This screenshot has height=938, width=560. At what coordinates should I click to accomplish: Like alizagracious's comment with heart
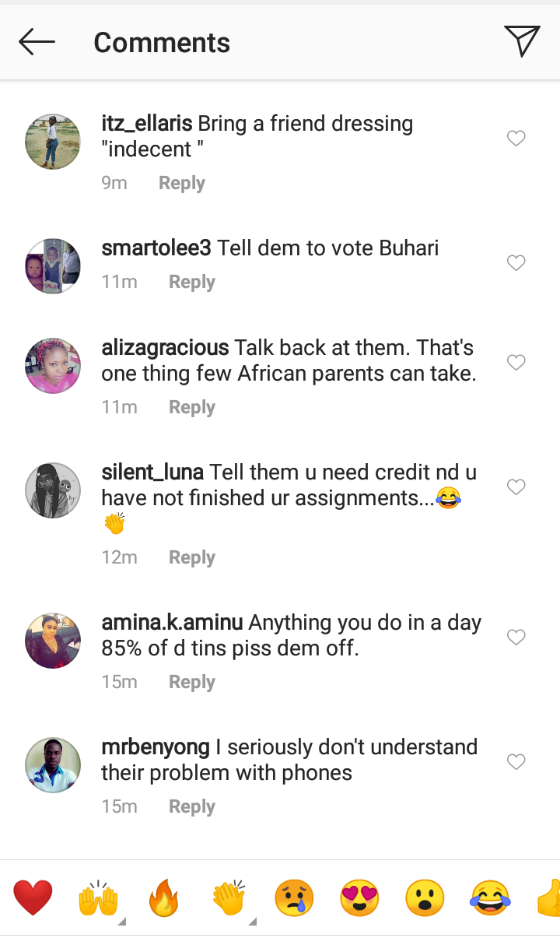coord(516,363)
